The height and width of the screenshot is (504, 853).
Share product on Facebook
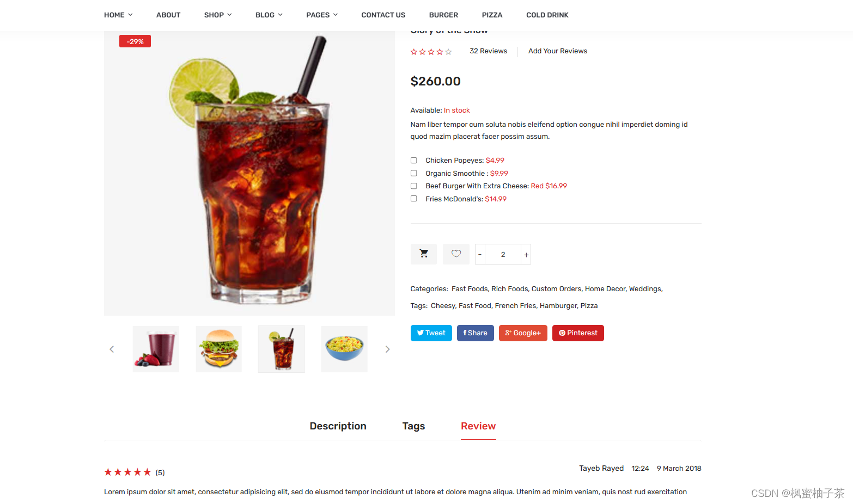(476, 333)
